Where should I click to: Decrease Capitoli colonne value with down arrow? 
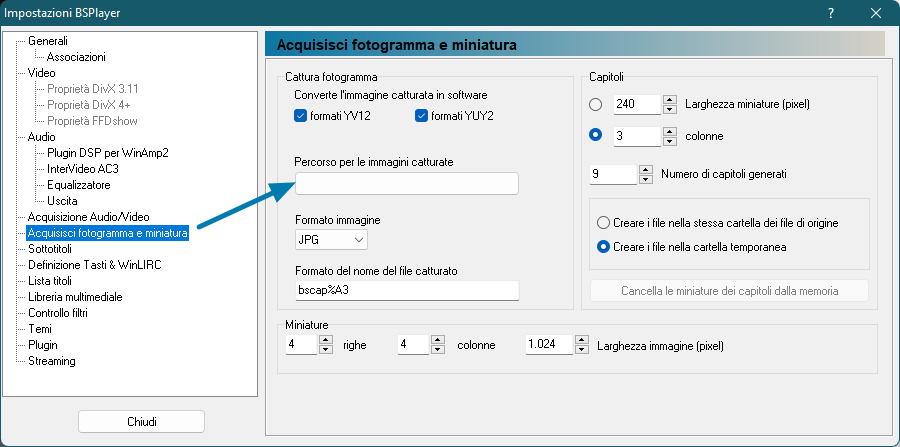click(669, 141)
